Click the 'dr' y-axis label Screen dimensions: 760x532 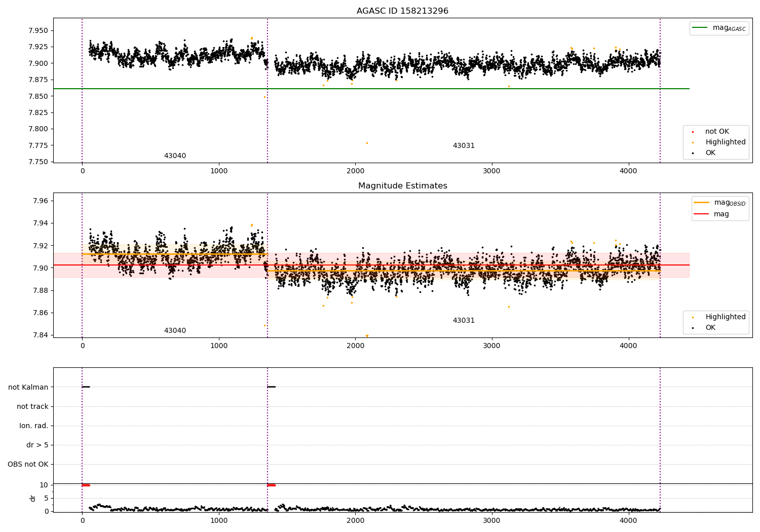33,498
